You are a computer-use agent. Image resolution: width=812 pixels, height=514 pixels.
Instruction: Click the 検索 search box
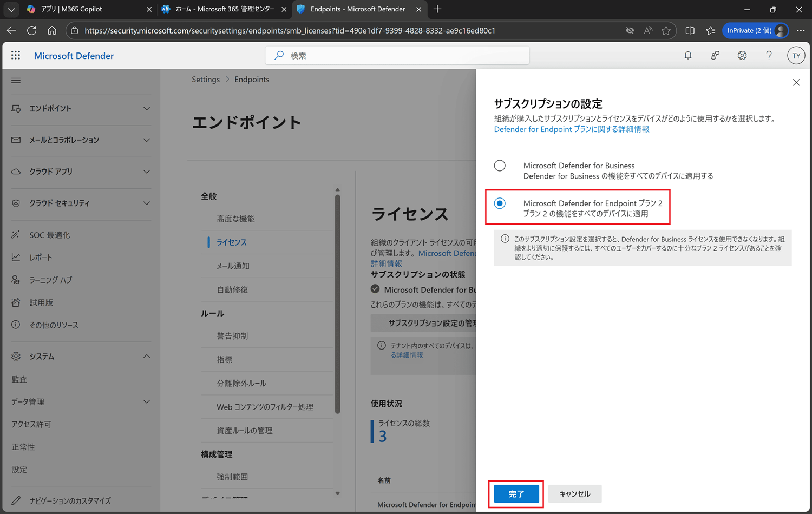pyautogui.click(x=397, y=55)
